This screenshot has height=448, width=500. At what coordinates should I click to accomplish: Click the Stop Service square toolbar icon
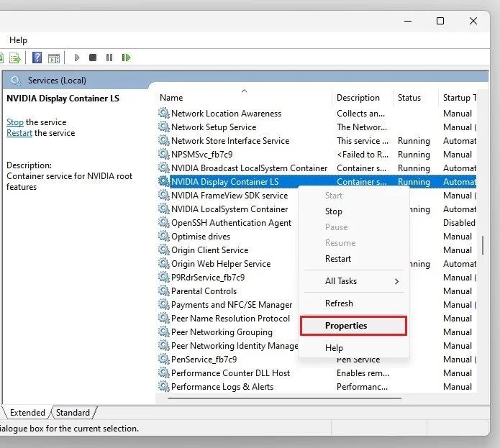point(93,58)
